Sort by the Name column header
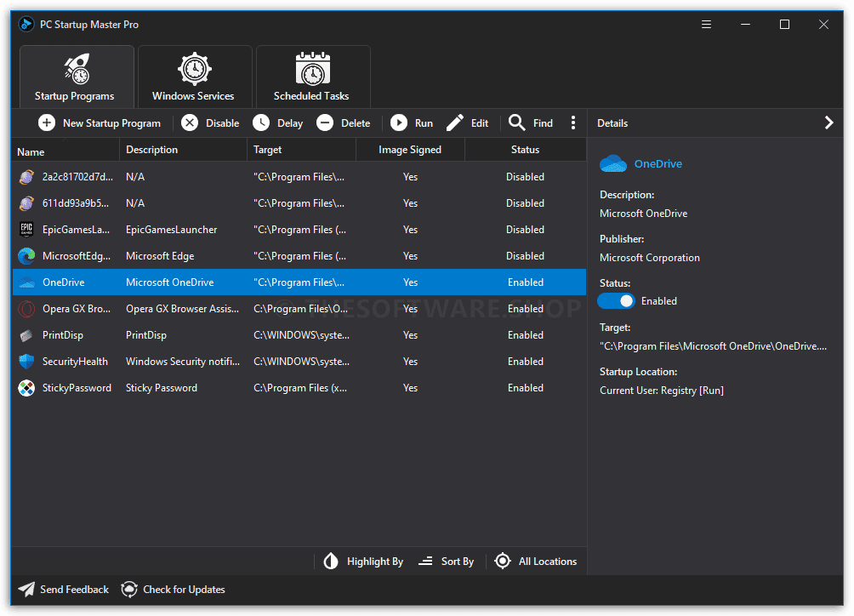The height and width of the screenshot is (616, 854). (65, 151)
